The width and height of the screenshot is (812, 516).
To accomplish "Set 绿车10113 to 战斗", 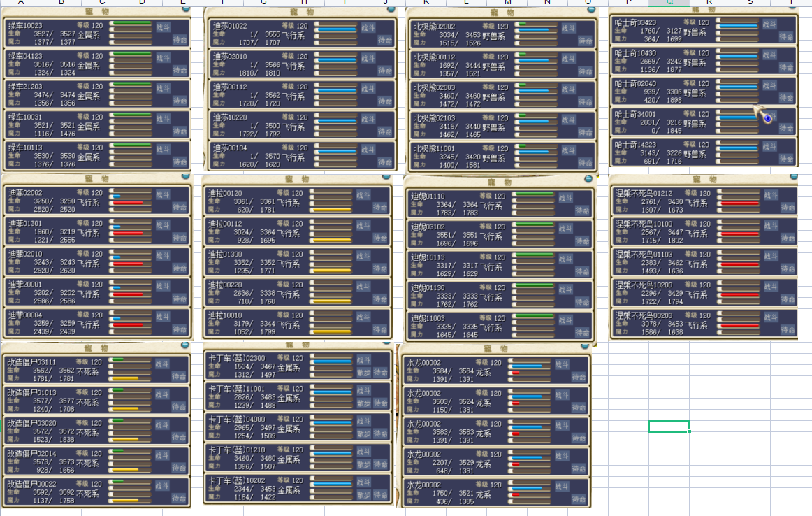I will coord(163,149).
